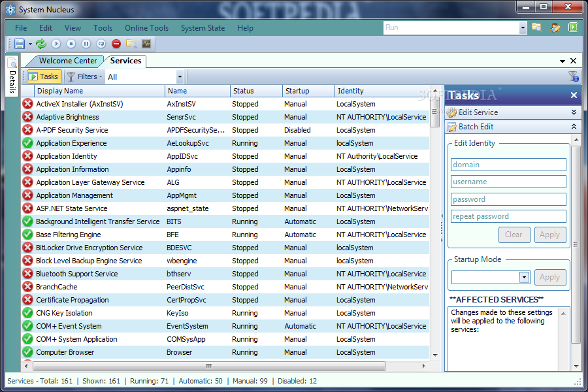Open the File menu
588x392 pixels.
coord(21,28)
